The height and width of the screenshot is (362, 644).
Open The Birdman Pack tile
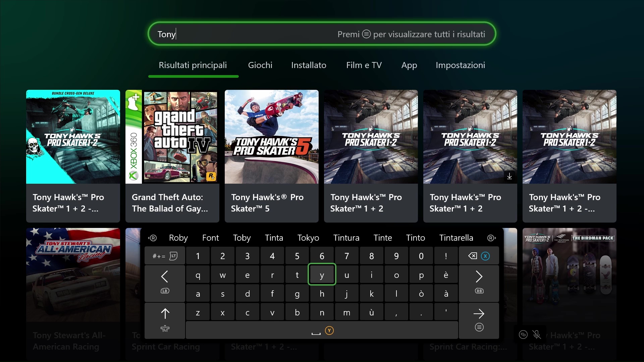(x=570, y=294)
